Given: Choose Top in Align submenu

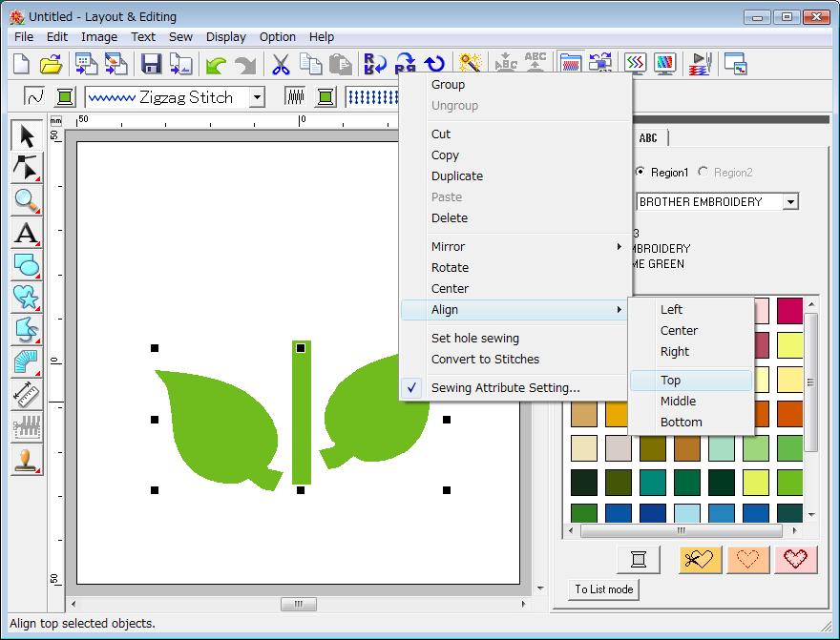Looking at the screenshot, I should click(x=691, y=380).
